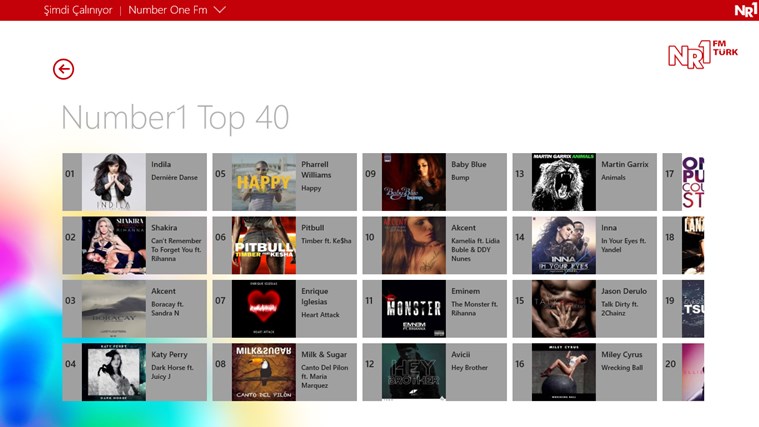
Task: Select Kamelia ft. Lidia Buble song title
Action: (x=475, y=249)
